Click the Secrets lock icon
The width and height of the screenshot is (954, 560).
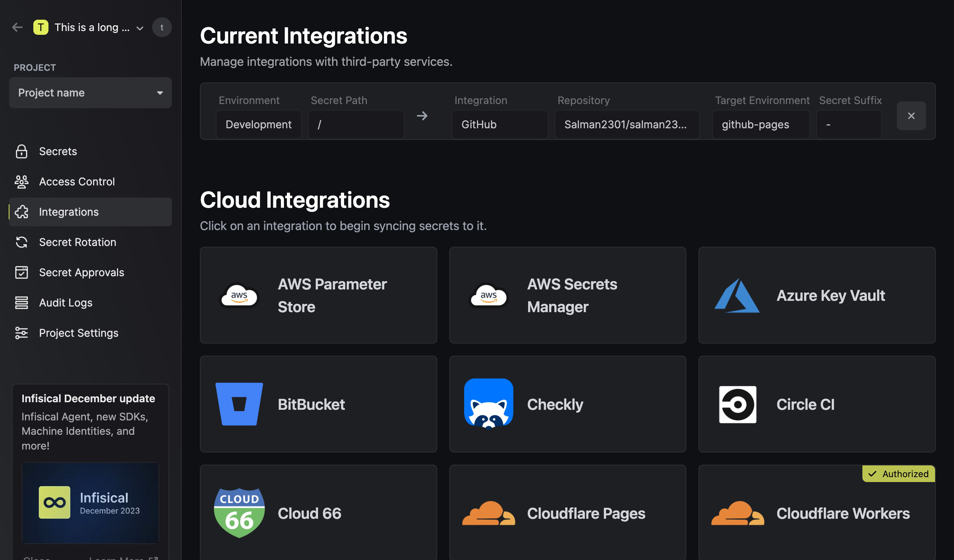[x=22, y=151]
